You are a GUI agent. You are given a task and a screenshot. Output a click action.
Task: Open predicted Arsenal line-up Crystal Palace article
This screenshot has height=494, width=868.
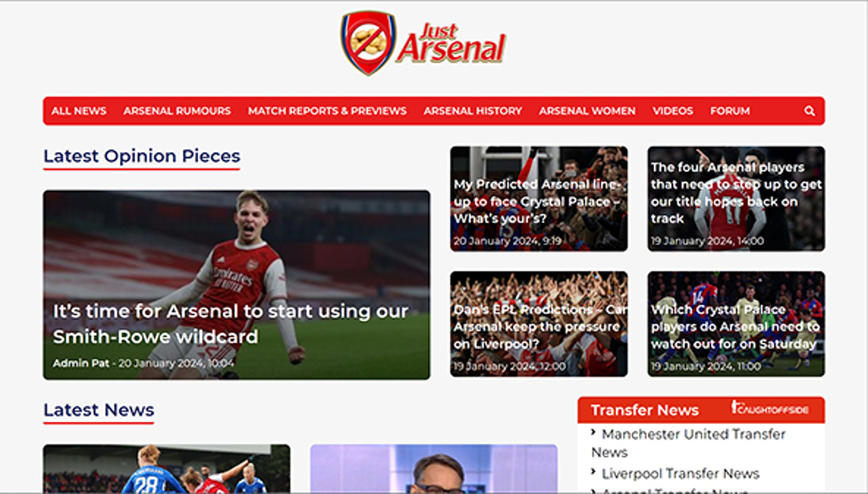[539, 199]
